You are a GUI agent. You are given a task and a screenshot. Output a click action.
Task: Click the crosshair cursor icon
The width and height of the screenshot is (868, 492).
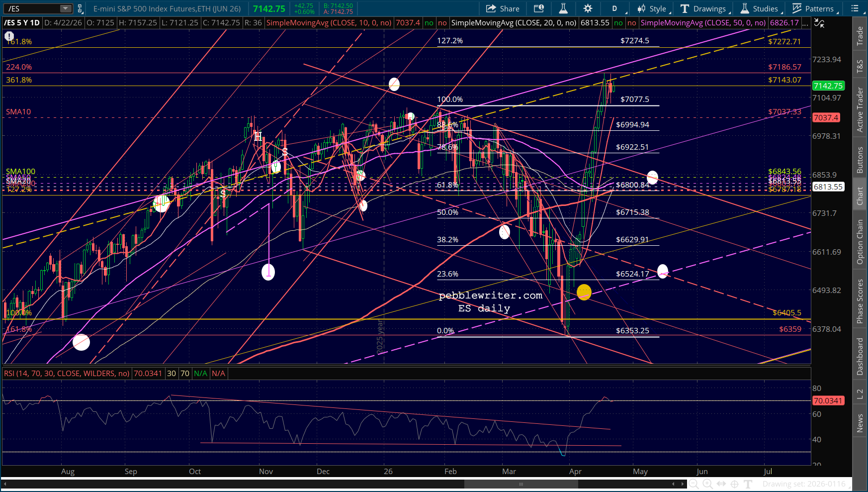pos(734,484)
